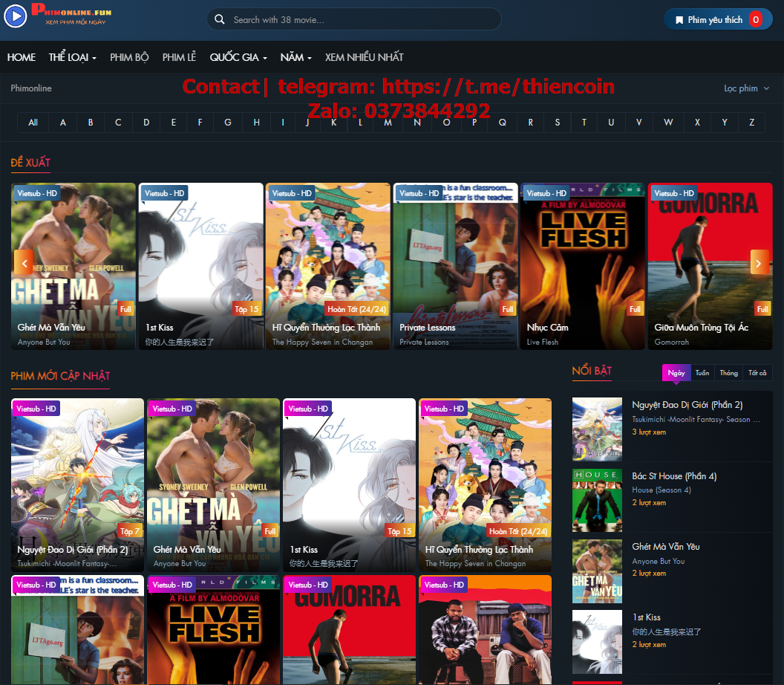Viewport: 784px width, 685px height.
Task: Click the right arrow of the Đề Xuất carousel
Action: [759, 263]
